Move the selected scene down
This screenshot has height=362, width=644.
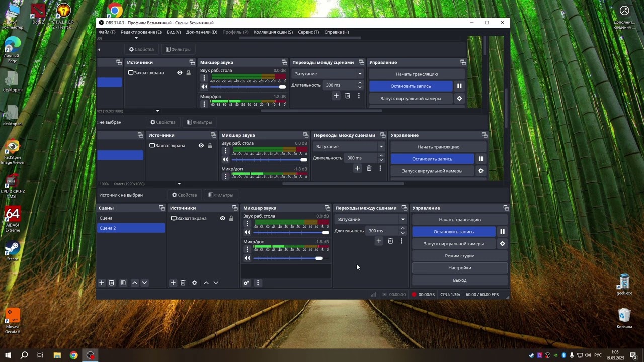(x=144, y=283)
